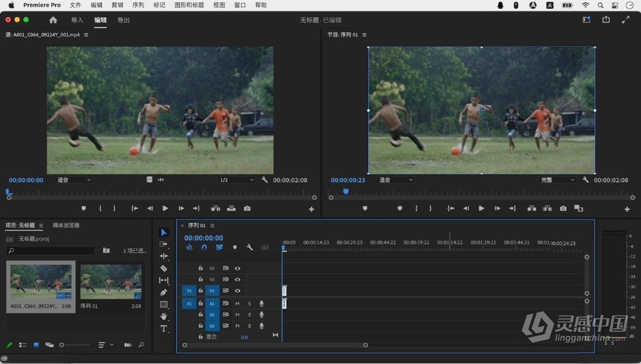Select the Pen tool
Image resolution: width=641 pixels, height=364 pixels.
pyautogui.click(x=164, y=292)
